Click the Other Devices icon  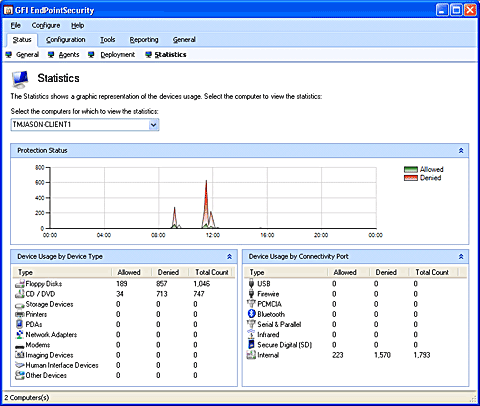(20, 375)
